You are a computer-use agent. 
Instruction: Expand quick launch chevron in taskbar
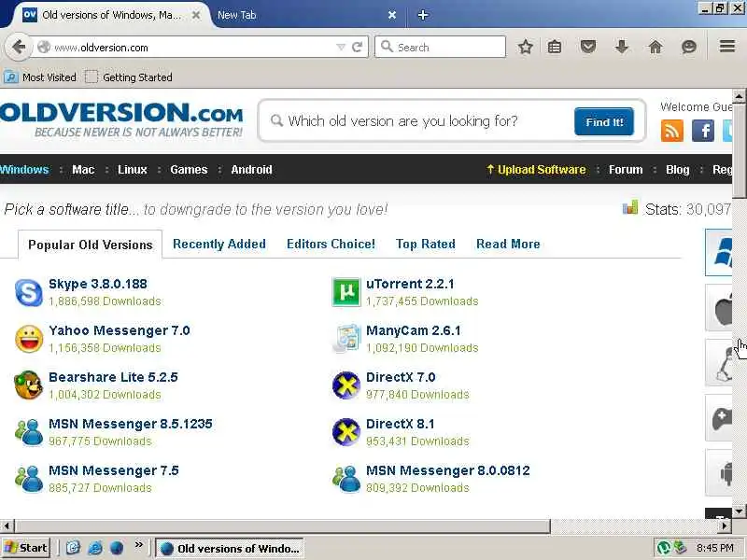coord(138,545)
